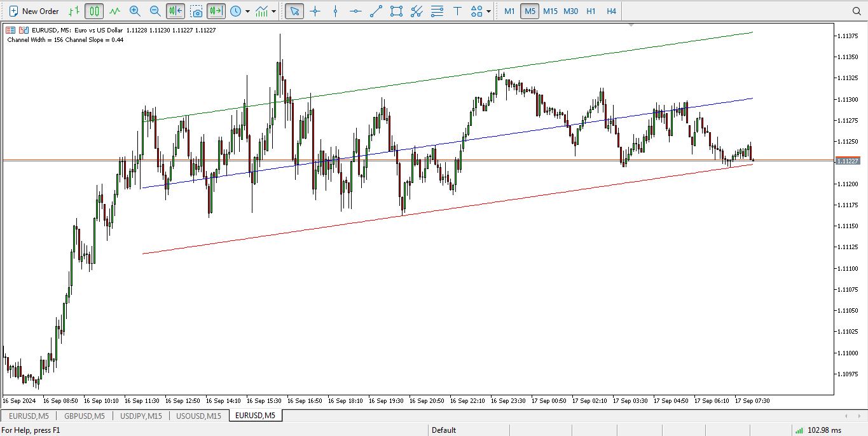Click the 1.11227 current price label
868x436 pixels.
847,161
